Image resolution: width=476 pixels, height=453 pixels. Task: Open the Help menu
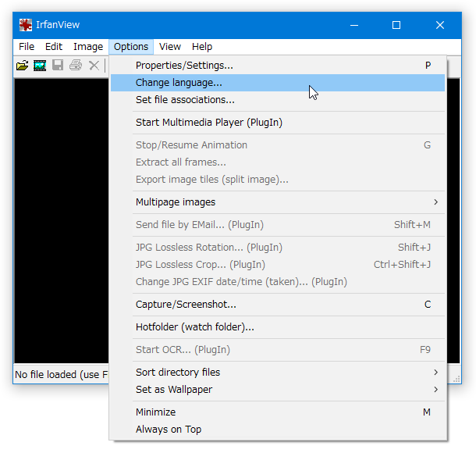tap(202, 47)
